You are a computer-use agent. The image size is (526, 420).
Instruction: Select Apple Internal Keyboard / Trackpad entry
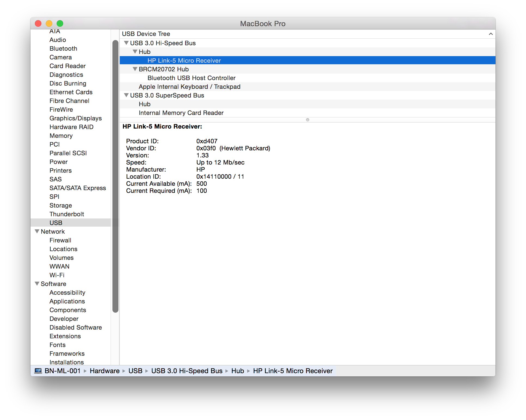coord(189,87)
